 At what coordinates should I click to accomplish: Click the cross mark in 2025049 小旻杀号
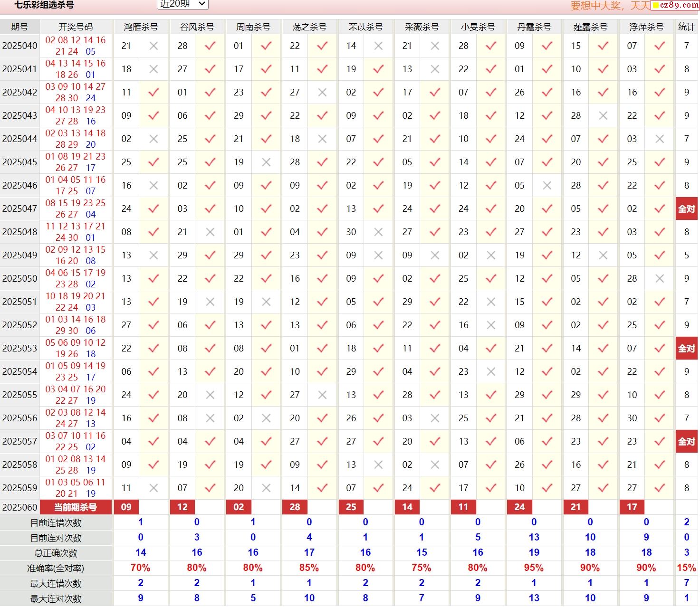pyautogui.click(x=491, y=256)
